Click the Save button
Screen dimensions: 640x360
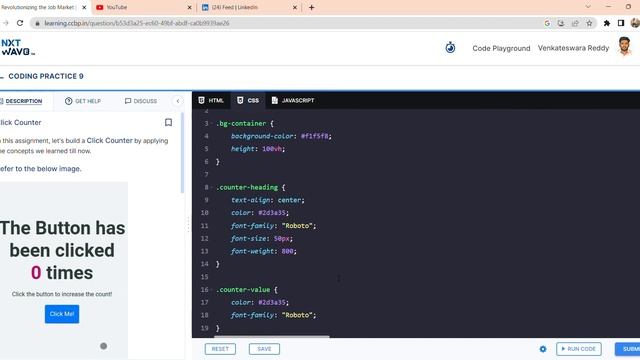(x=264, y=349)
